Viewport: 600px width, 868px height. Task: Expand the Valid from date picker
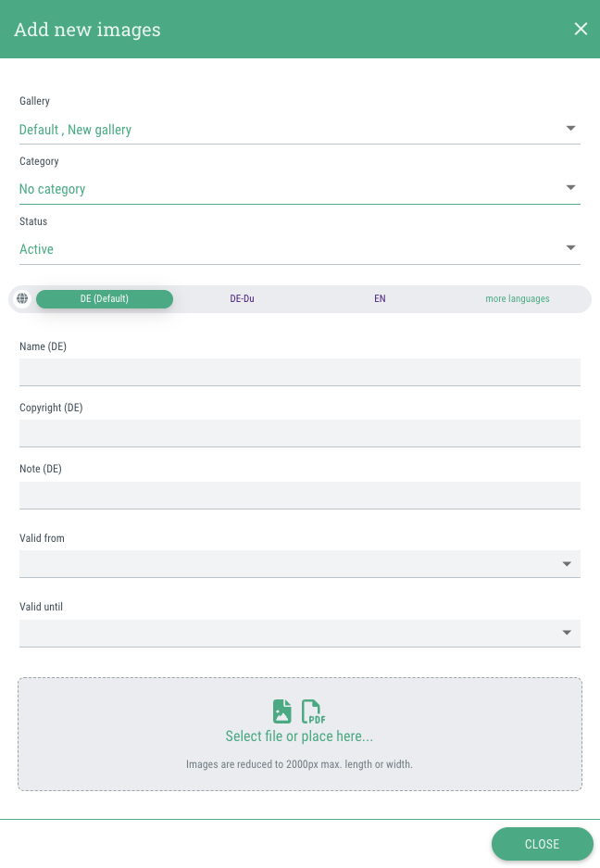tap(567, 564)
